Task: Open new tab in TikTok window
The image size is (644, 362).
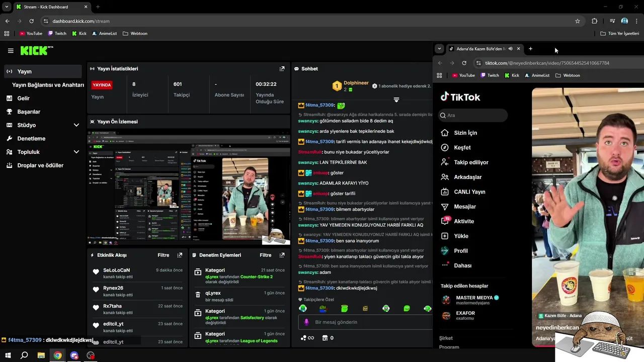Action: (530, 49)
